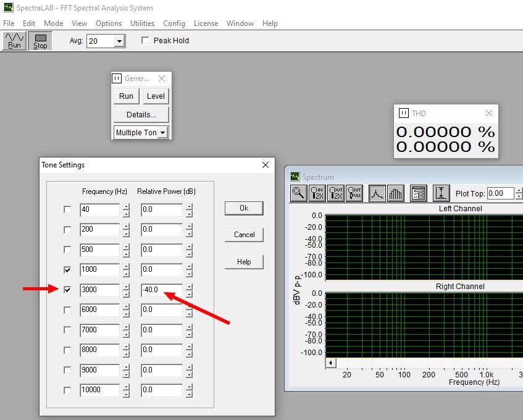The height and width of the screenshot is (420, 523).
Task: Click the Zoom In 2X icon
Action: click(x=317, y=193)
